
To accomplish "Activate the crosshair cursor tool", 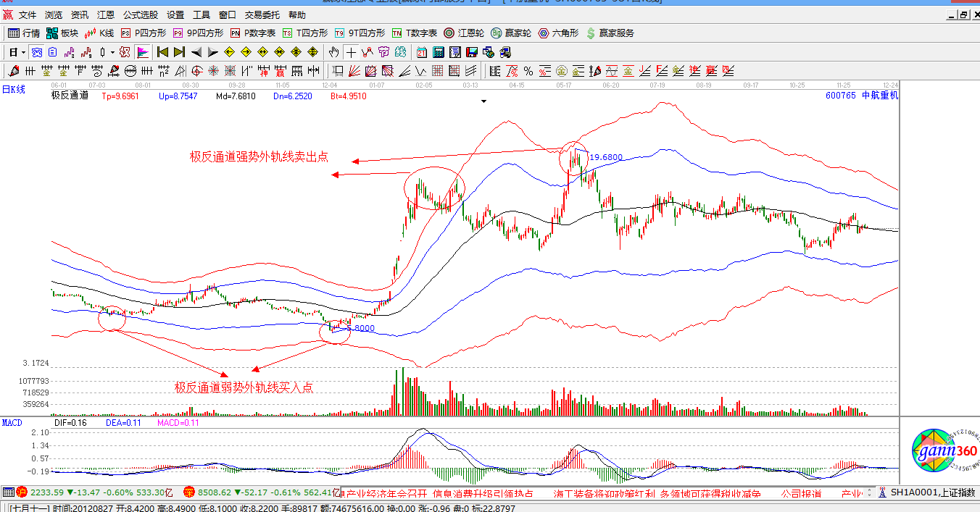I will click(x=351, y=52).
